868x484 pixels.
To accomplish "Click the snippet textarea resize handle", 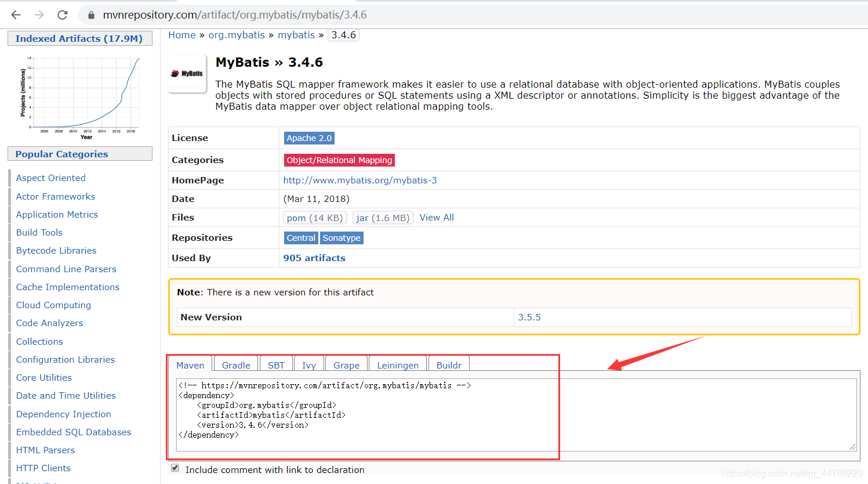I will point(852,446).
